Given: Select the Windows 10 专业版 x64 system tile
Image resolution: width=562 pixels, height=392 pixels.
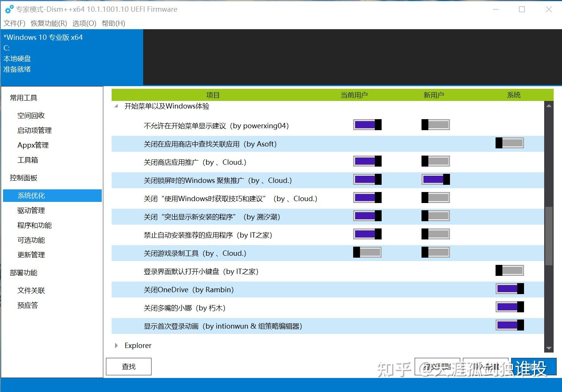Looking at the screenshot, I should [72, 57].
